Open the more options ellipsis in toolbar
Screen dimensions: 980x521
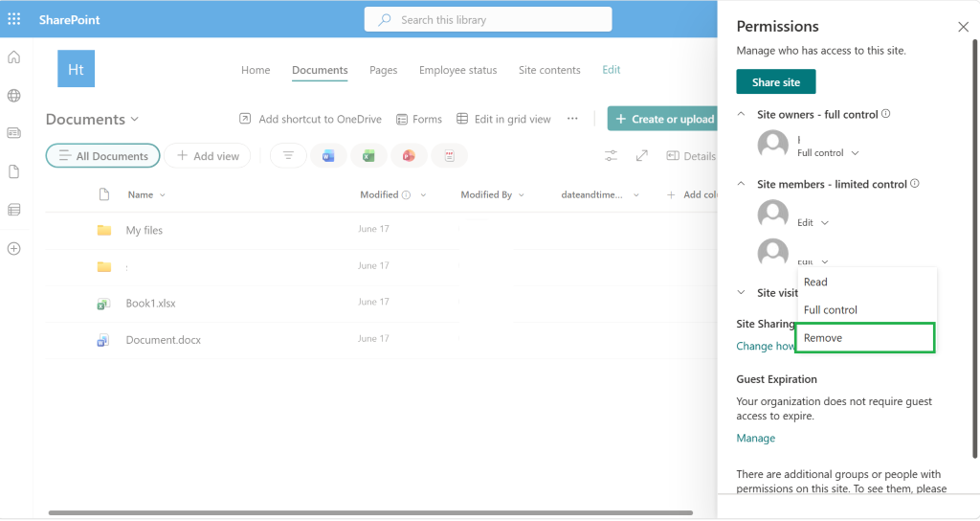572,118
